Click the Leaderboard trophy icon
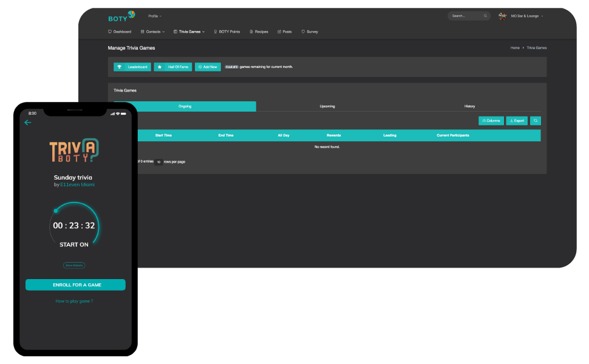Image resolution: width=589 pixels, height=364 pixels. (x=119, y=67)
